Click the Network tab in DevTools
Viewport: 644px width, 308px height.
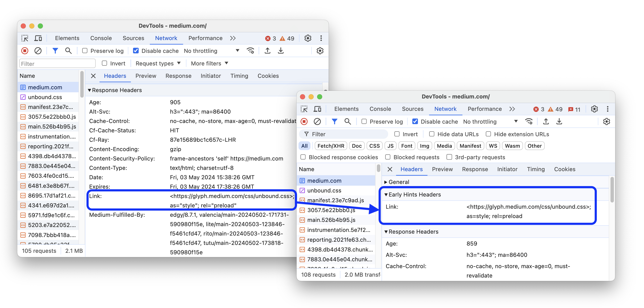coord(166,38)
